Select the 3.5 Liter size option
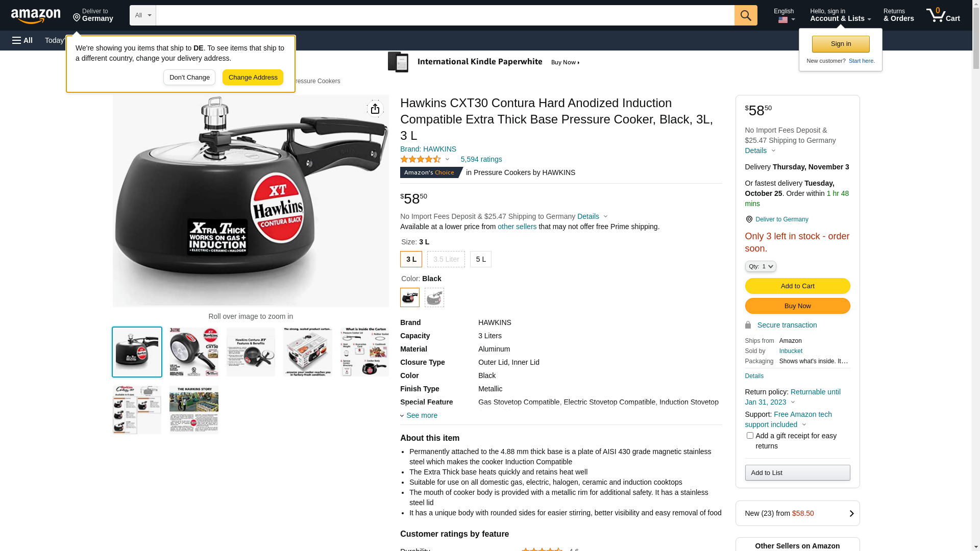 pyautogui.click(x=446, y=259)
